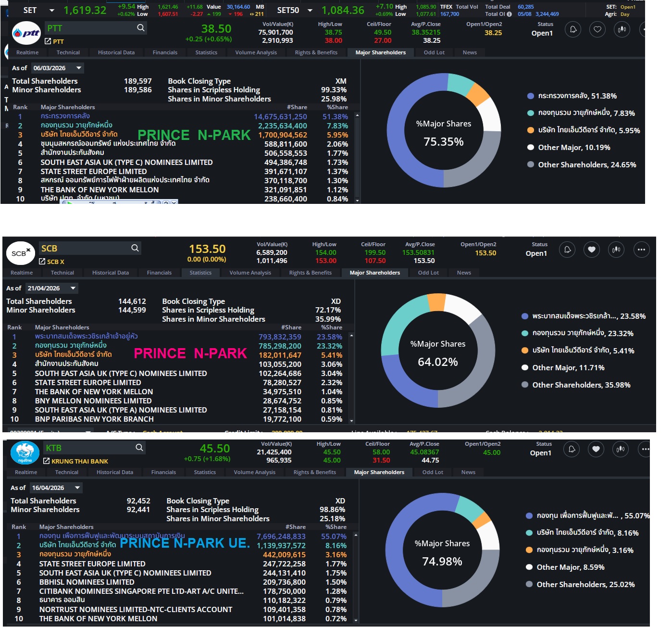Viewport: 672px width, 627px height.
Task: Open the KRUNG THAI BANK company link
Action: [80, 461]
